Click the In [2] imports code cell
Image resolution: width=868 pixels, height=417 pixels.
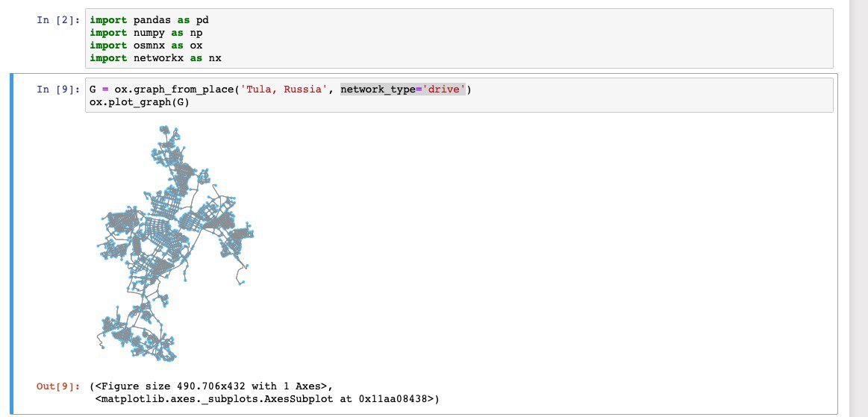(x=459, y=39)
